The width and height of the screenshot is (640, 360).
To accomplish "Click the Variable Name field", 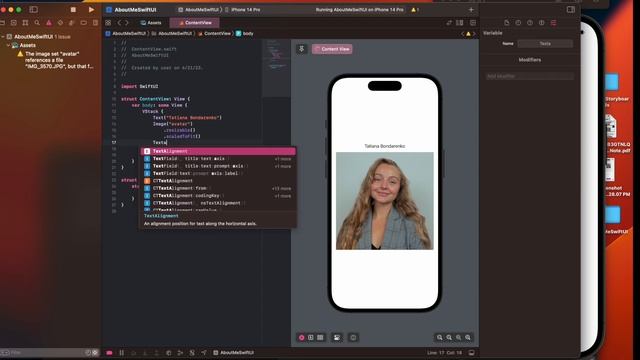I will click(x=545, y=44).
